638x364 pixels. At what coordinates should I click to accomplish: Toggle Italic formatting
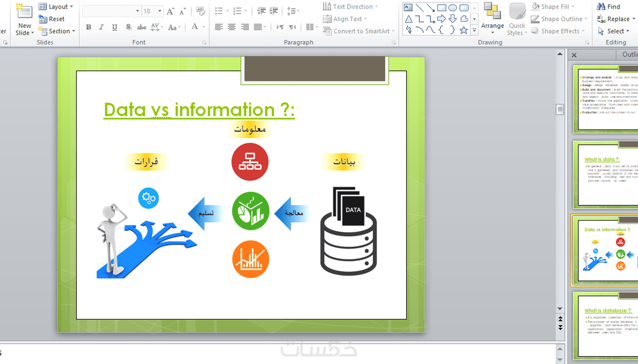(x=101, y=27)
